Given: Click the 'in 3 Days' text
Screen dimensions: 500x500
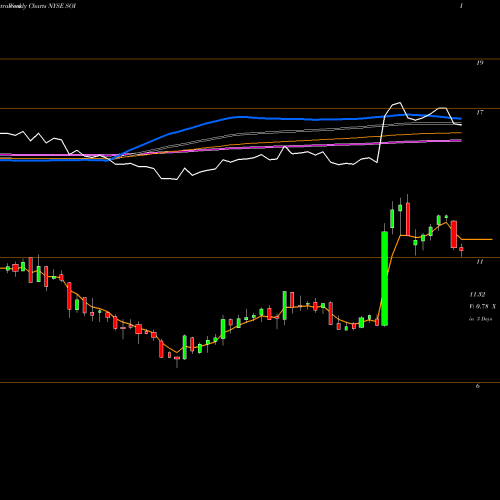Looking at the screenshot, I should tap(481, 319).
